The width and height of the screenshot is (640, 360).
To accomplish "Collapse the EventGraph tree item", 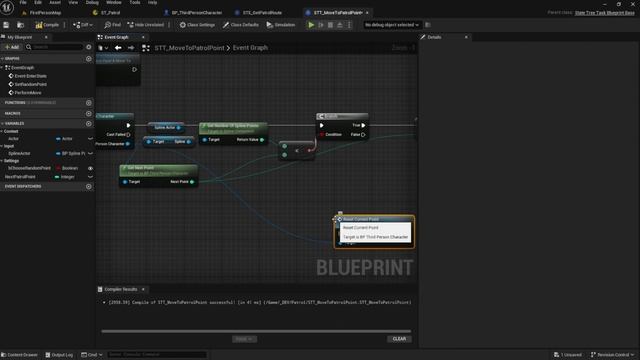I will (x=2, y=68).
